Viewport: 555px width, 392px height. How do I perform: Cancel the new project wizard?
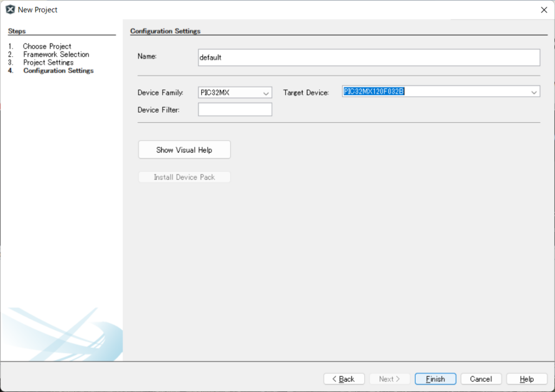pos(481,379)
